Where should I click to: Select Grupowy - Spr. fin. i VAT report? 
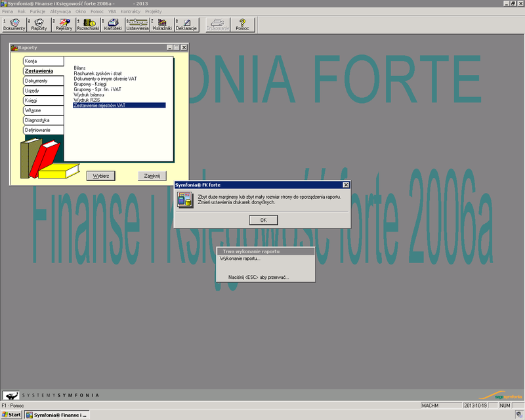[97, 89]
